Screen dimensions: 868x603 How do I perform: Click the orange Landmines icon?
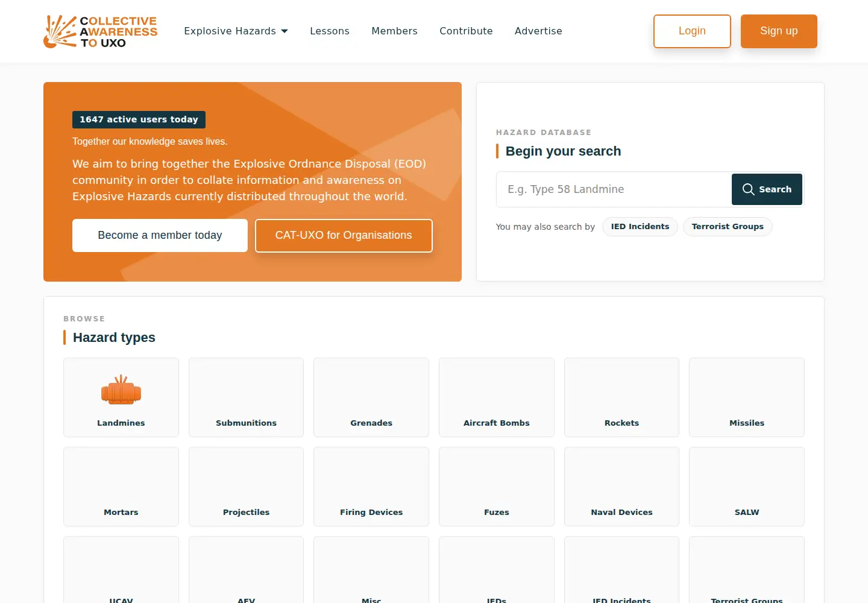pos(121,390)
